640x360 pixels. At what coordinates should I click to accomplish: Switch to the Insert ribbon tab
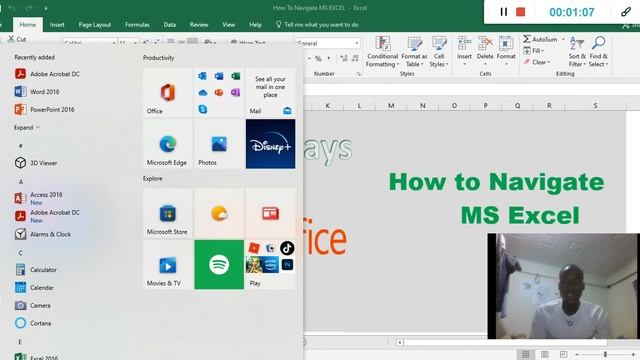coord(57,24)
